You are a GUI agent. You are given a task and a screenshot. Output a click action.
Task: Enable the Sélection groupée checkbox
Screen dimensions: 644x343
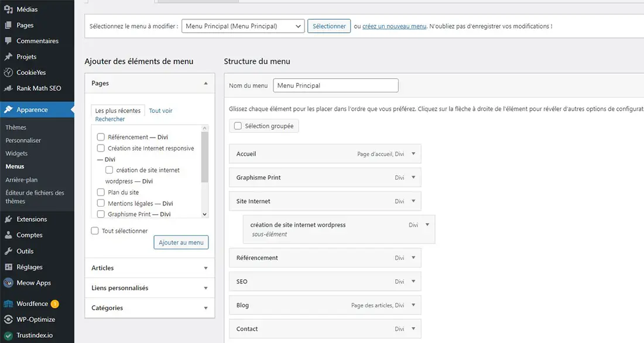pyautogui.click(x=238, y=126)
